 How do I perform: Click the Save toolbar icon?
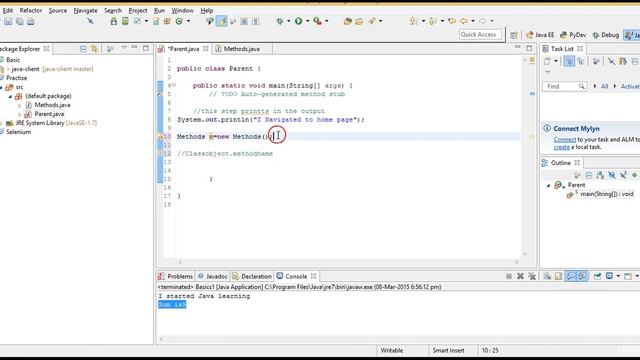pos(8,21)
